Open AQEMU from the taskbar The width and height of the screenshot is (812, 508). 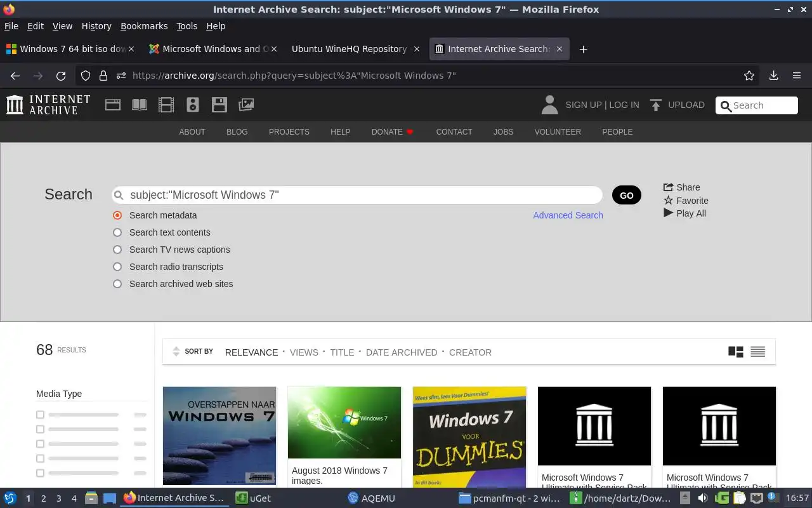click(371, 498)
